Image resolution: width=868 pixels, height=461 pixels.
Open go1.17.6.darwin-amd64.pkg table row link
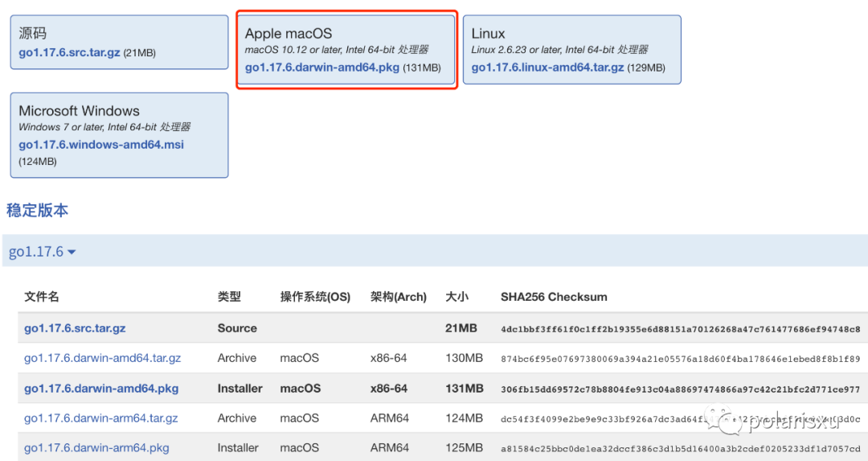[101, 389]
